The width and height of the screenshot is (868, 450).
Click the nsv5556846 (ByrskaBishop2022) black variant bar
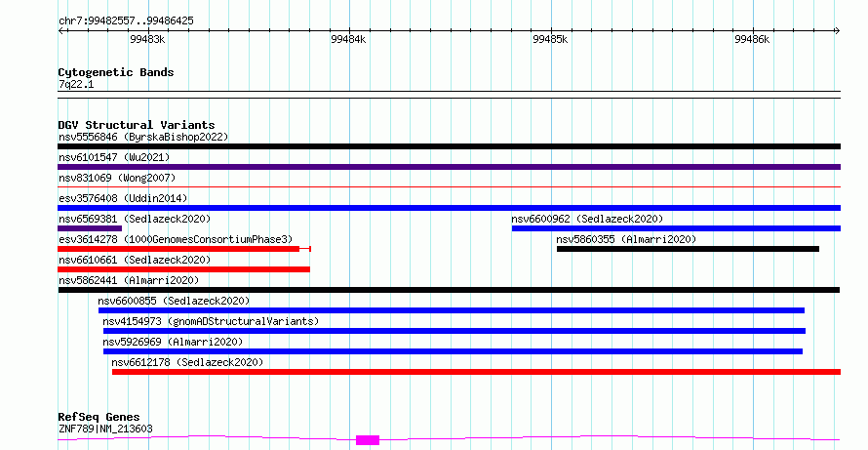[x=449, y=146]
